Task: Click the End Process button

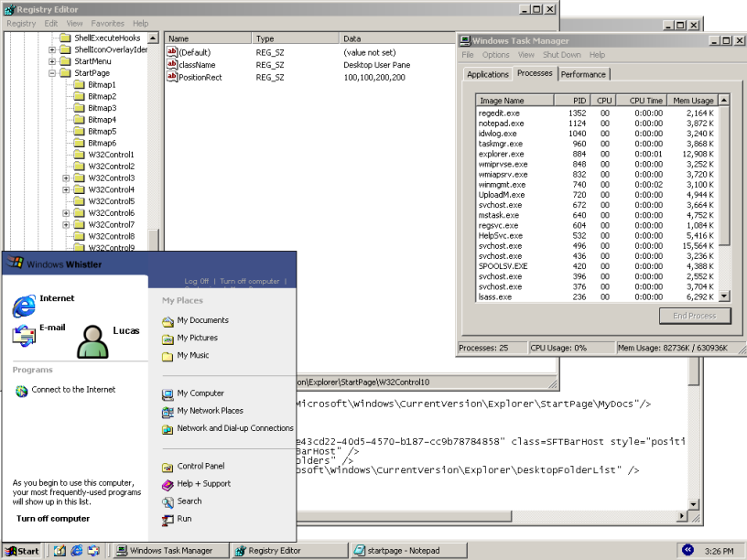Action: click(695, 316)
